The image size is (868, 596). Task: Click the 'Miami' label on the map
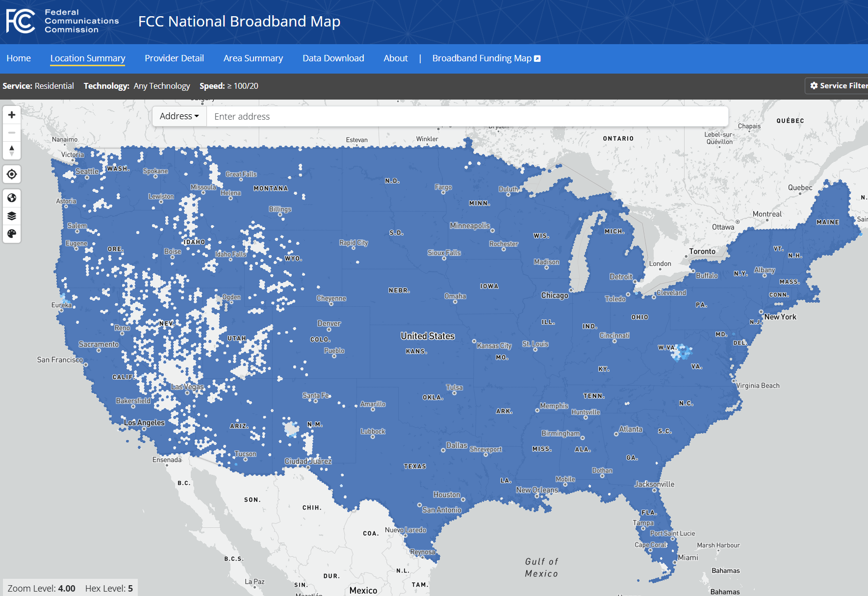pyautogui.click(x=688, y=557)
